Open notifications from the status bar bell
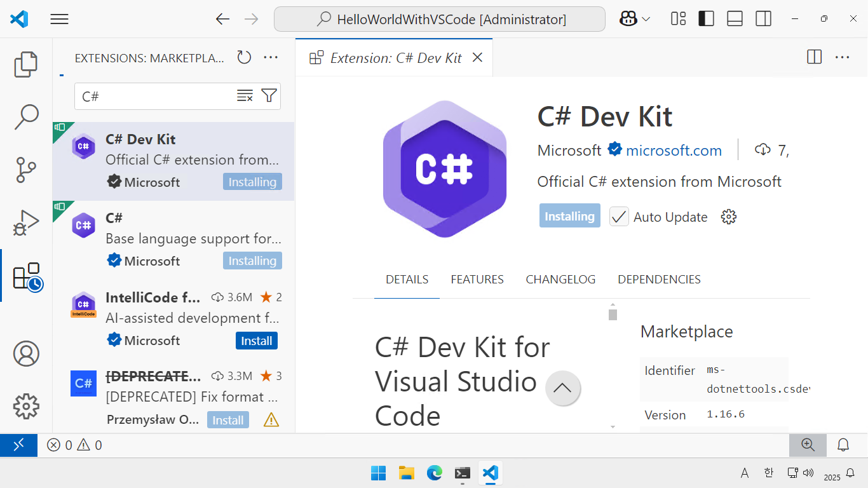Screen dimensions: 868x488 (x=843, y=445)
